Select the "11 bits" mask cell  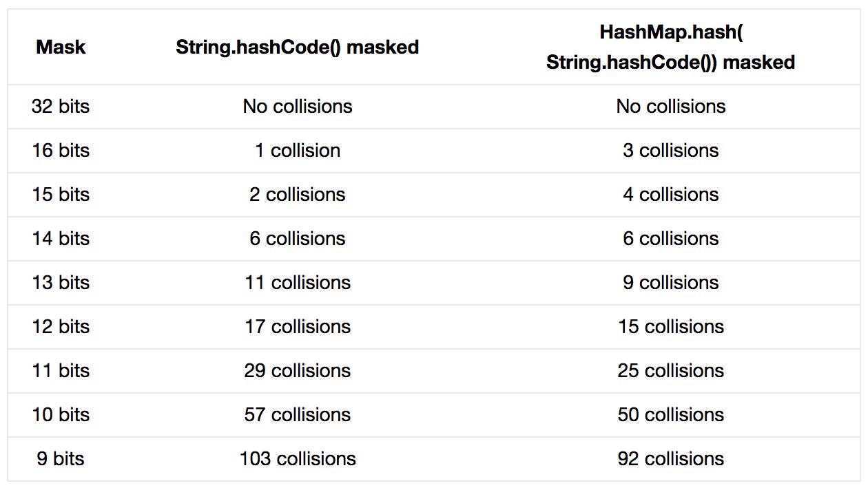click(x=61, y=371)
